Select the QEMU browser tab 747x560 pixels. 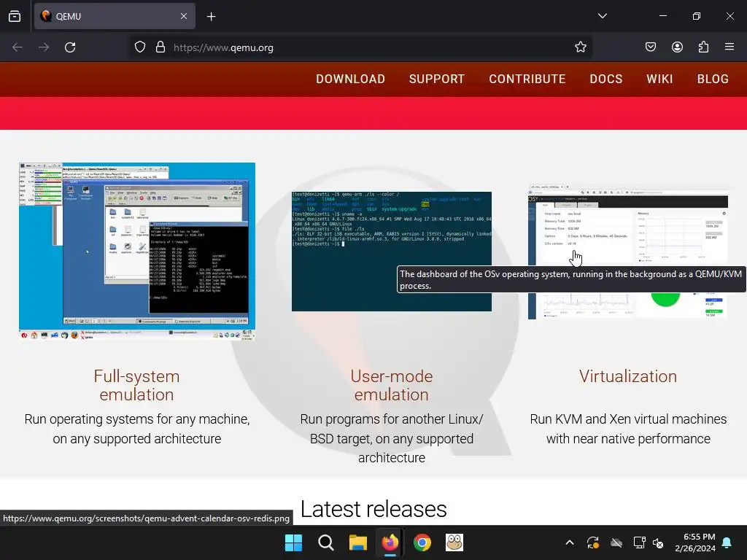tap(115, 16)
